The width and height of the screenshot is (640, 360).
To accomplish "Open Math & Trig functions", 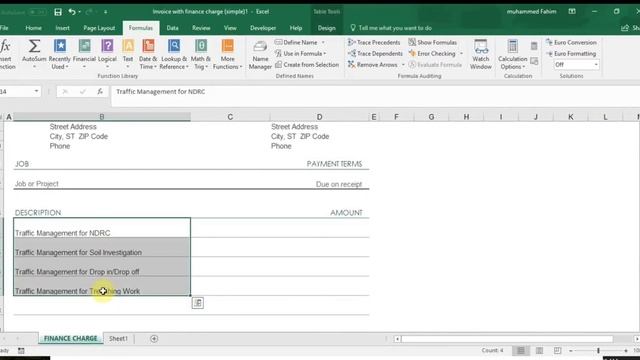I will pos(200,54).
